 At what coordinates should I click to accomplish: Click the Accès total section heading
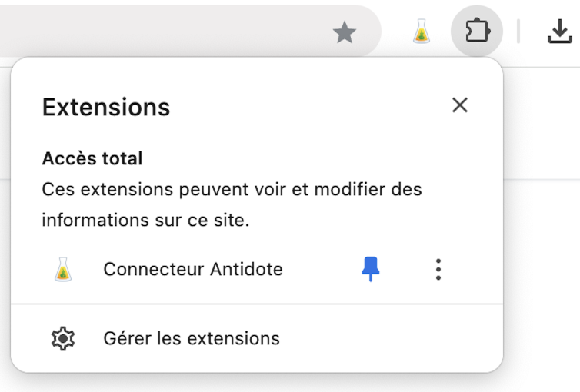[x=92, y=158]
